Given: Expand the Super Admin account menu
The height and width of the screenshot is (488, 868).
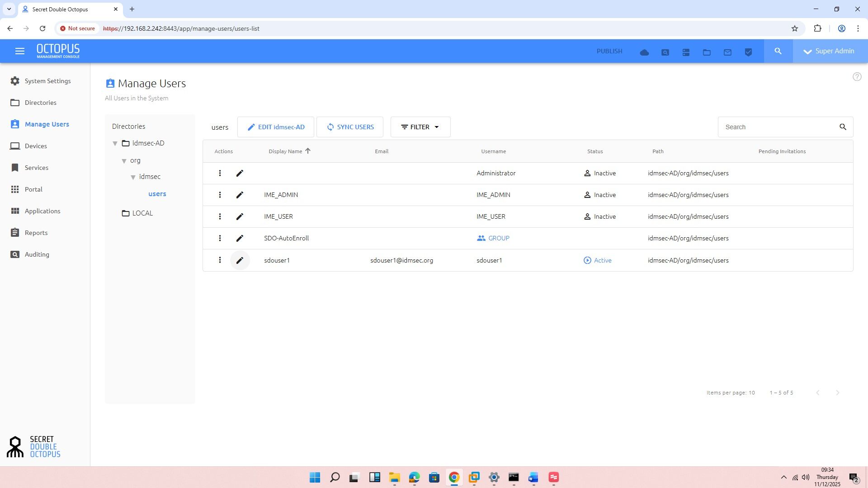Looking at the screenshot, I should (x=830, y=51).
